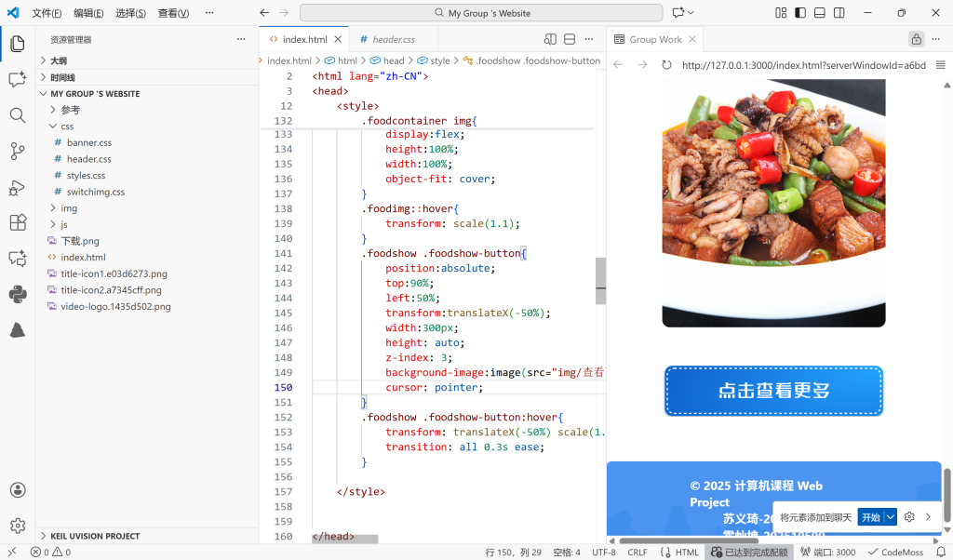This screenshot has height=560, width=953.
Task: Open the 文件(F) menu
Action: (47, 13)
